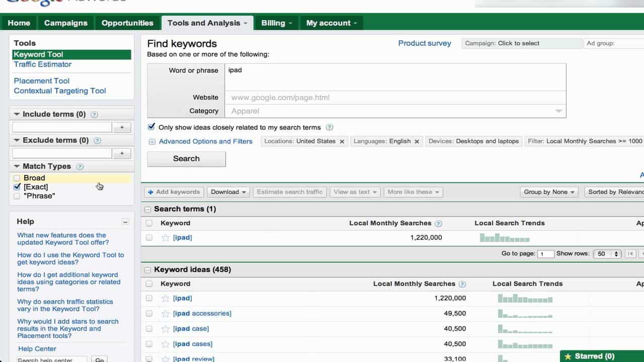The height and width of the screenshot is (362, 644).
Task: Remove the United States location filter
Action: tap(342, 141)
